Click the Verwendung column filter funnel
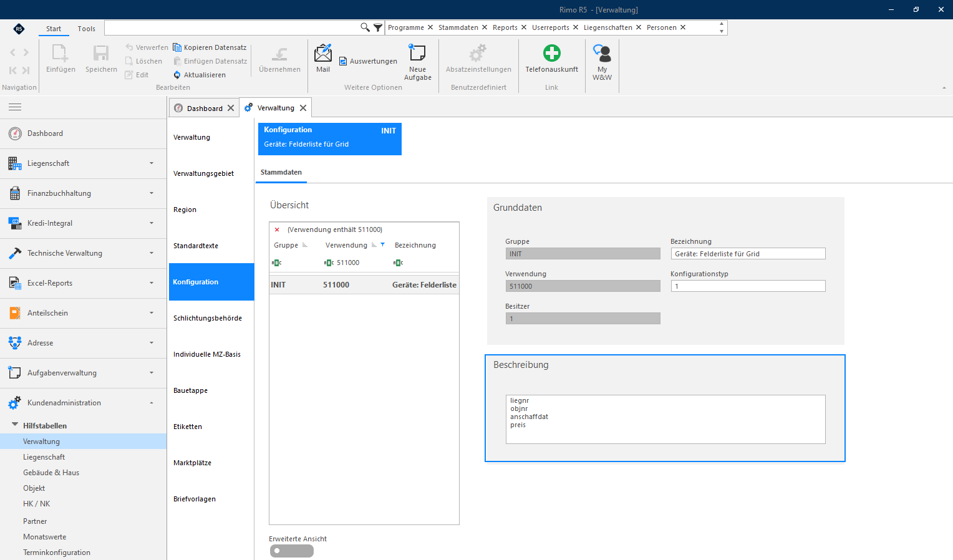953x560 pixels. pyautogui.click(x=382, y=244)
